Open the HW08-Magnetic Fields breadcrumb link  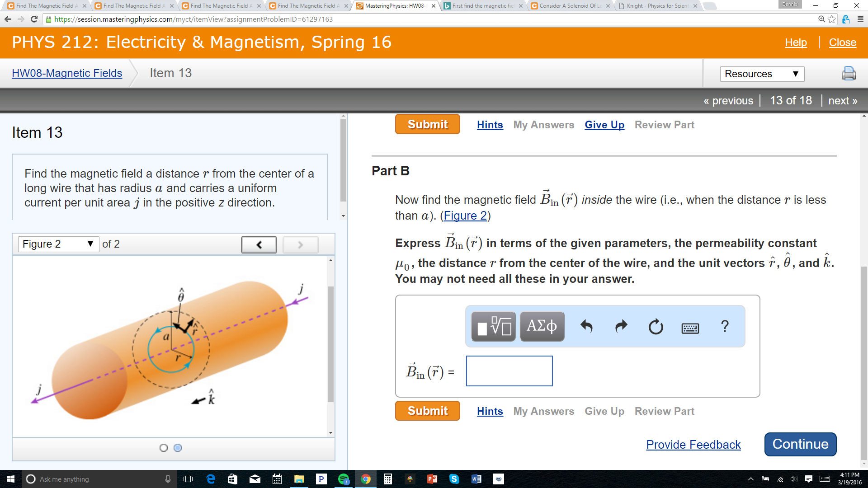pos(67,73)
